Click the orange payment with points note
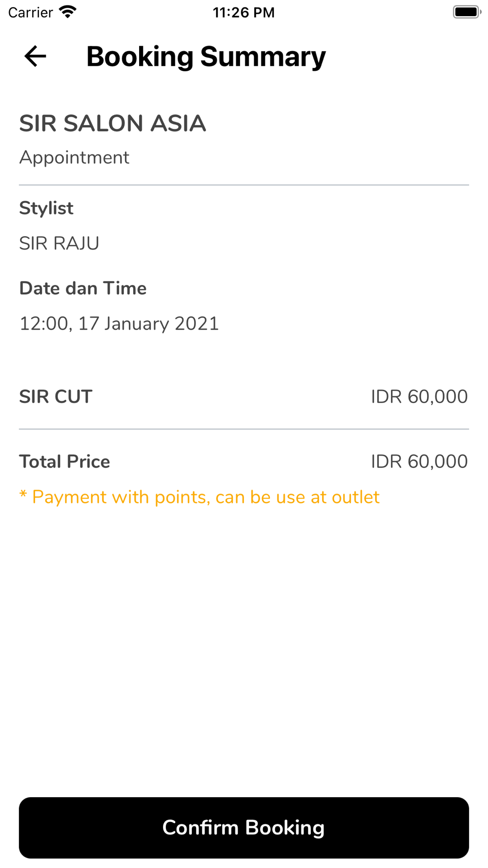The height and width of the screenshot is (868, 488). (x=199, y=497)
